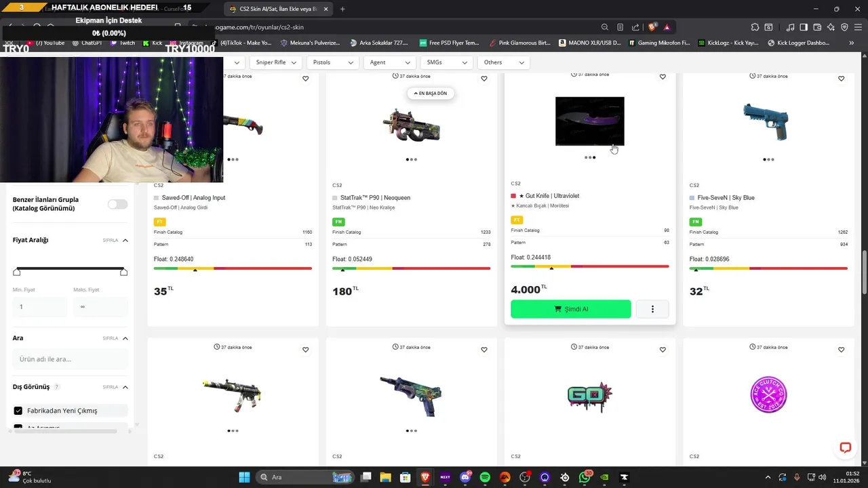The image size is (868, 488).
Task: Open a new browser tab with plus
Action: point(342,9)
